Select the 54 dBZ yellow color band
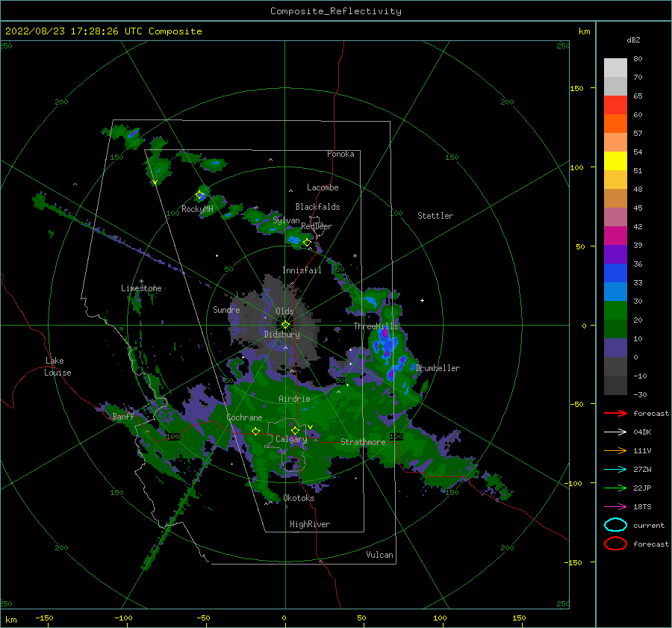672x628 pixels. pyautogui.click(x=615, y=161)
